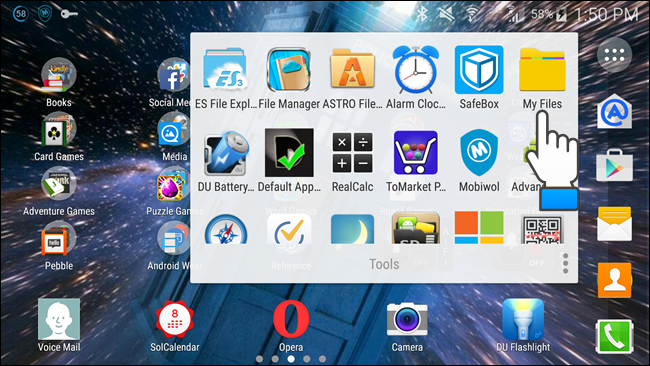Tap the Mobiwol shield status icon
This screenshot has height=366, width=650.
tap(45, 14)
